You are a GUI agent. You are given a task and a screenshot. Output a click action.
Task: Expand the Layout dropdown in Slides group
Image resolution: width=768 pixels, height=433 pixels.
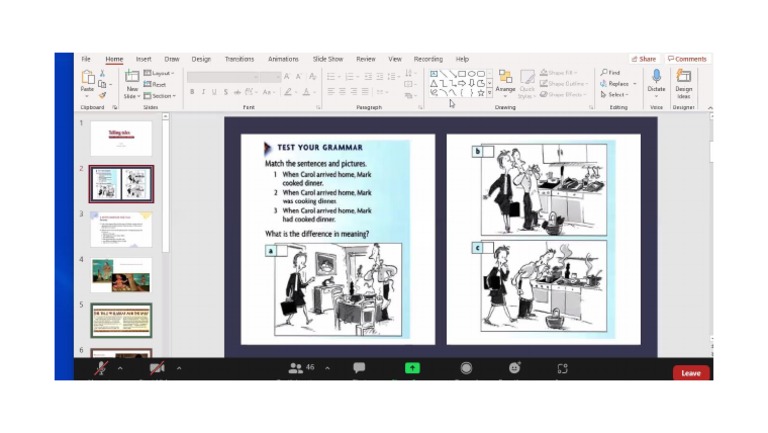click(160, 73)
